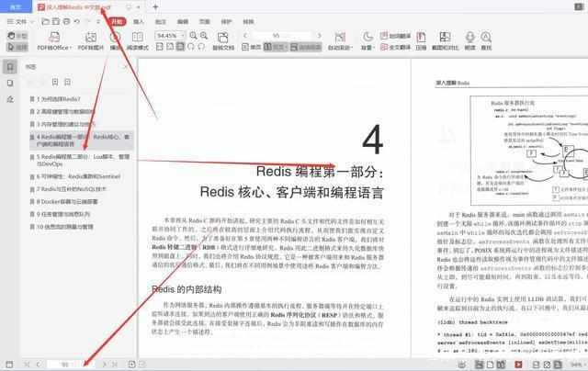Select the 转换 ribbon tab
Image resolution: width=588 pixels, height=371 pixels.
248,22
